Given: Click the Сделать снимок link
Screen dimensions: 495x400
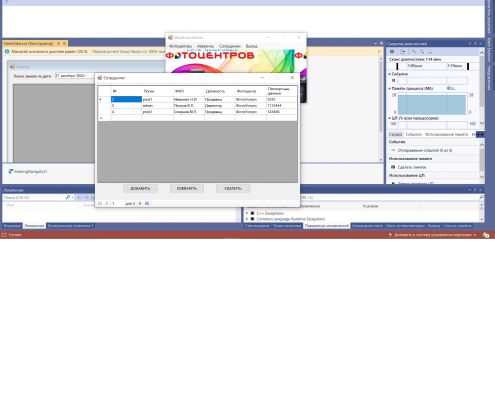Looking at the screenshot, I should point(412,167).
